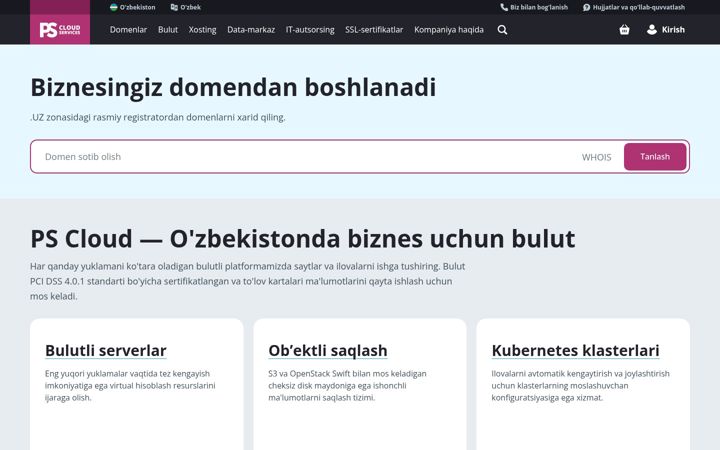The image size is (720, 450).
Task: Open the Kompaniya haqida menu
Action: [x=449, y=30]
